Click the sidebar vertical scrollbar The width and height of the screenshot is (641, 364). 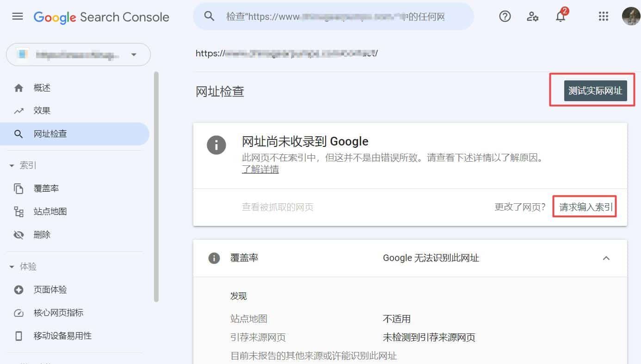pyautogui.click(x=156, y=187)
